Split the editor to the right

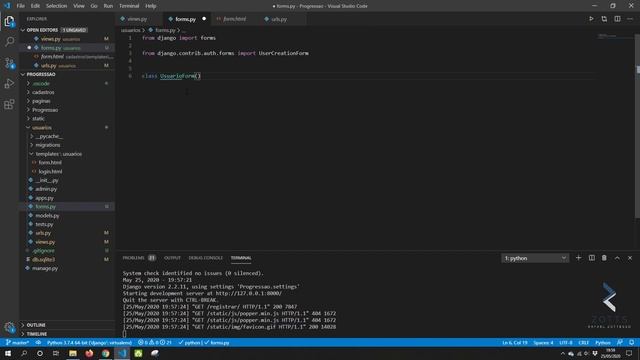(x=617, y=19)
